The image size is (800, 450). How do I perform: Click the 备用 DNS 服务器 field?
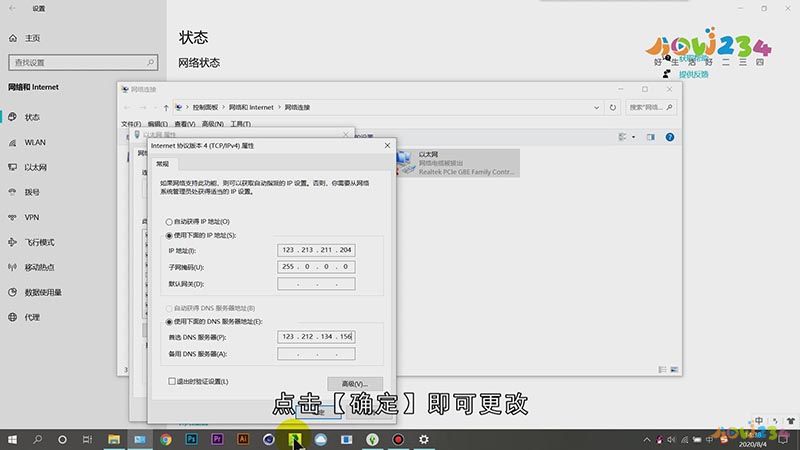(316, 354)
